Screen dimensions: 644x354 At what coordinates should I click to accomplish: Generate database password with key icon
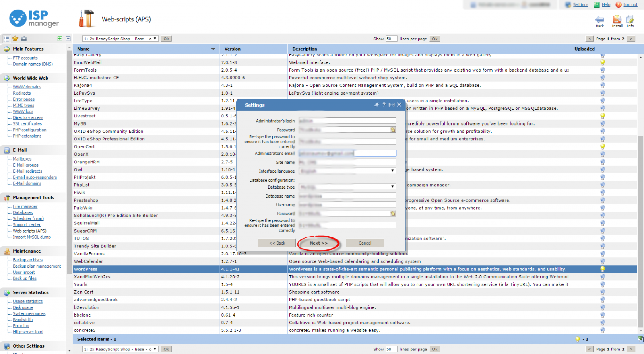pyautogui.click(x=393, y=214)
